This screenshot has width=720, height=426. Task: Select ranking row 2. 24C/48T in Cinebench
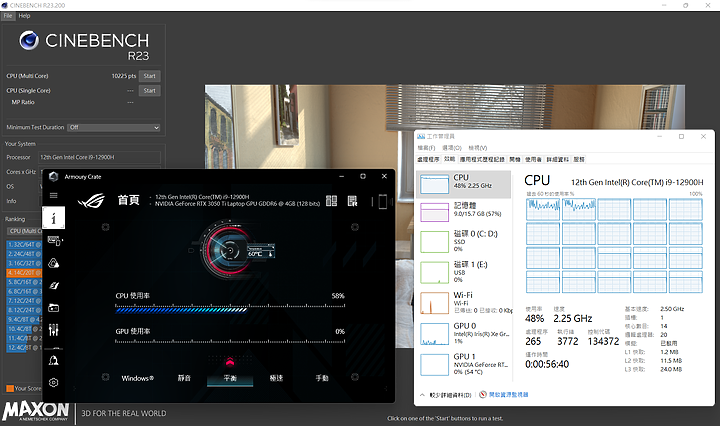coord(24,254)
